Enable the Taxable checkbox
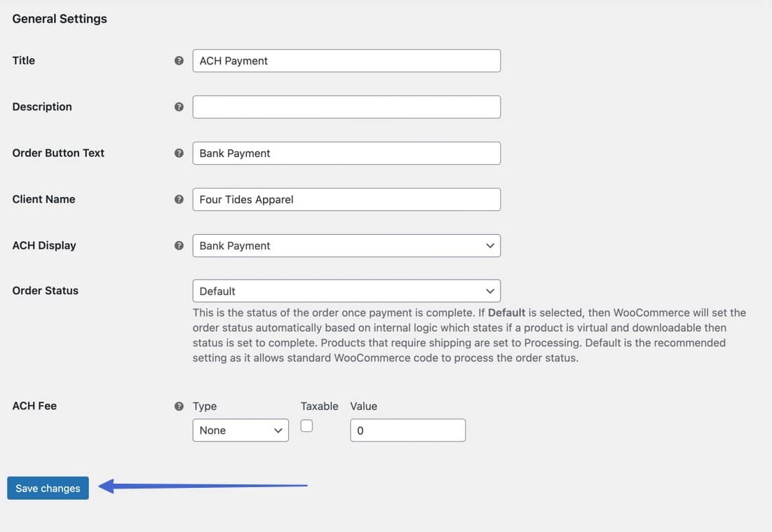772x532 pixels. click(x=306, y=425)
